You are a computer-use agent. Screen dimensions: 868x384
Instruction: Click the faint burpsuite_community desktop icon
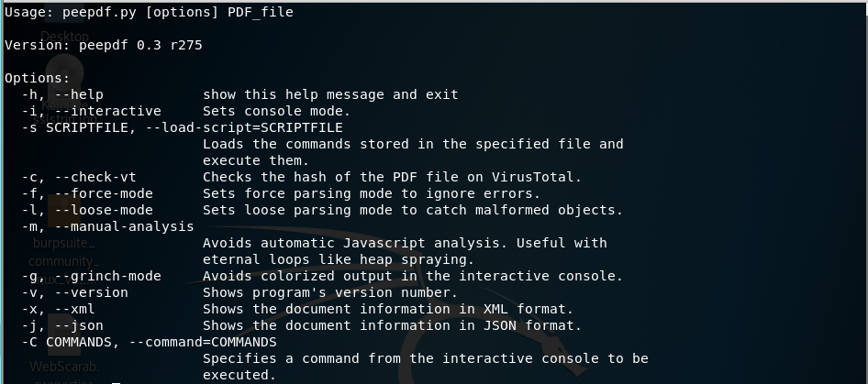click(x=62, y=252)
